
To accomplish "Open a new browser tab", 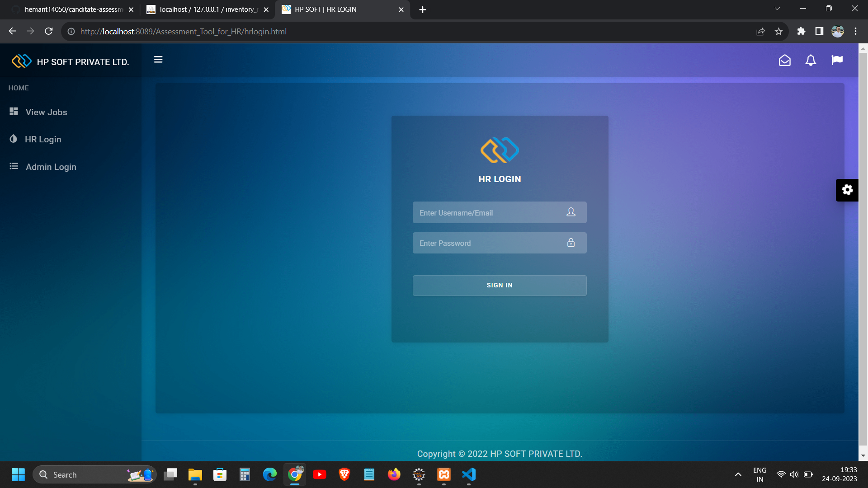I will click(422, 9).
